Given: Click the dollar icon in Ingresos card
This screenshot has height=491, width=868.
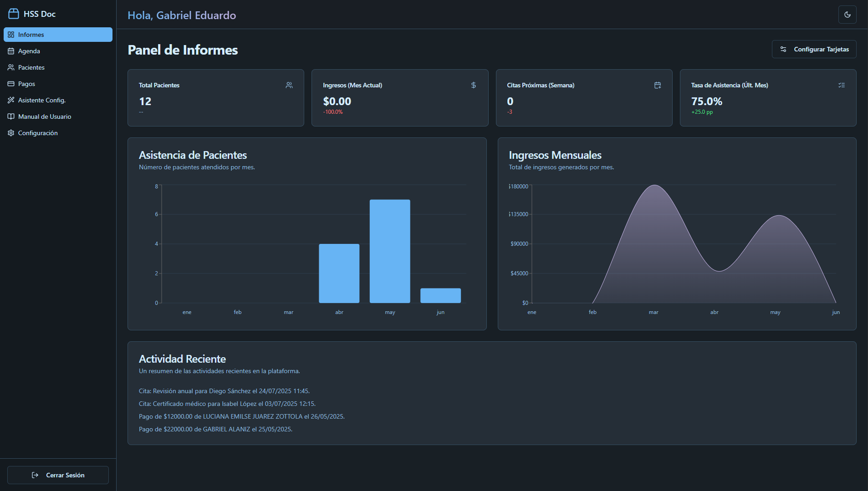Looking at the screenshot, I should [474, 85].
